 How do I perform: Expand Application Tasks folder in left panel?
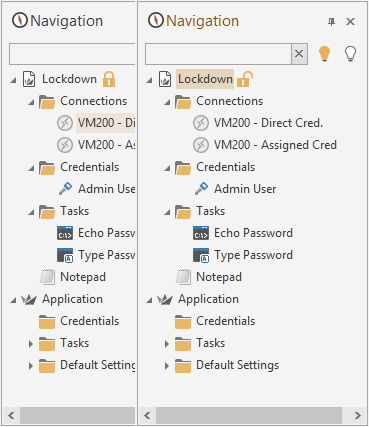[31, 344]
